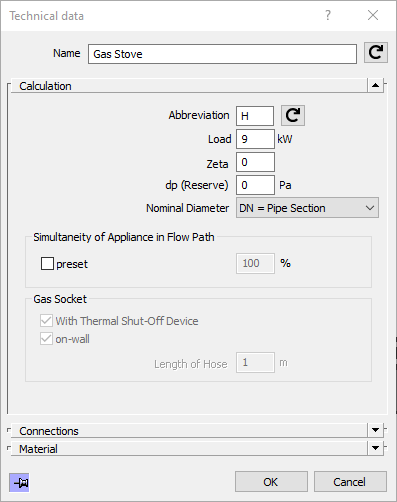Enable the preset simultaneity checkbox
This screenshot has height=502, width=397.
tap(47, 263)
